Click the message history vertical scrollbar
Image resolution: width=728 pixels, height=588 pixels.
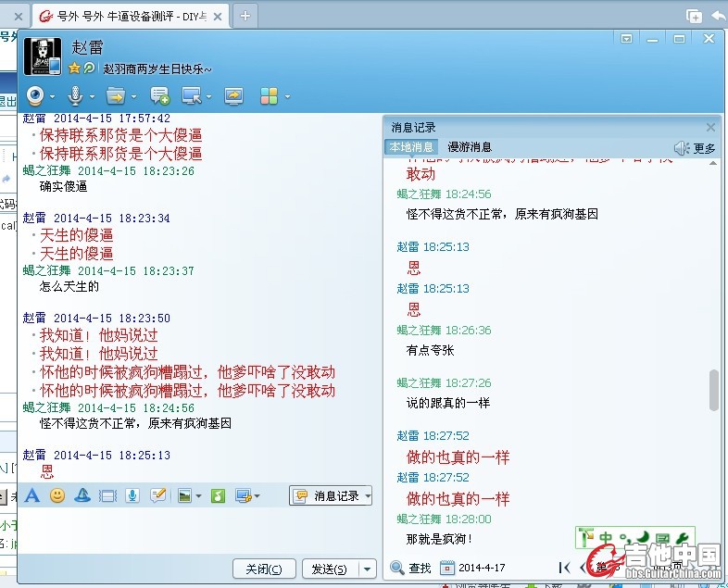pyautogui.click(x=713, y=389)
